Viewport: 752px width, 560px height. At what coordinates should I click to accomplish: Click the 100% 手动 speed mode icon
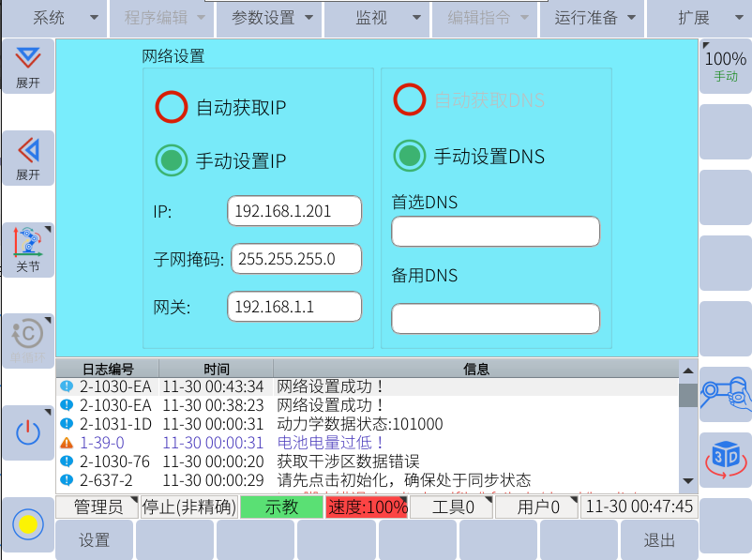point(726,66)
